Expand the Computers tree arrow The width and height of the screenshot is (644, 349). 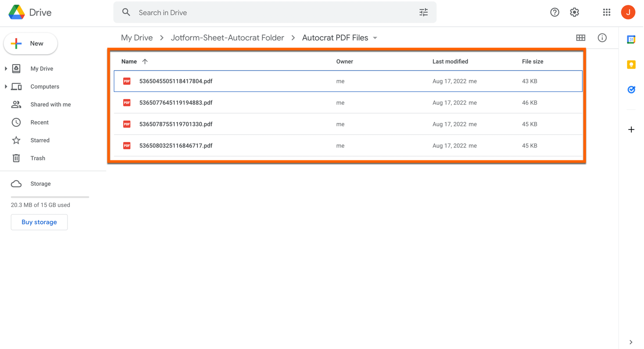coord(6,86)
